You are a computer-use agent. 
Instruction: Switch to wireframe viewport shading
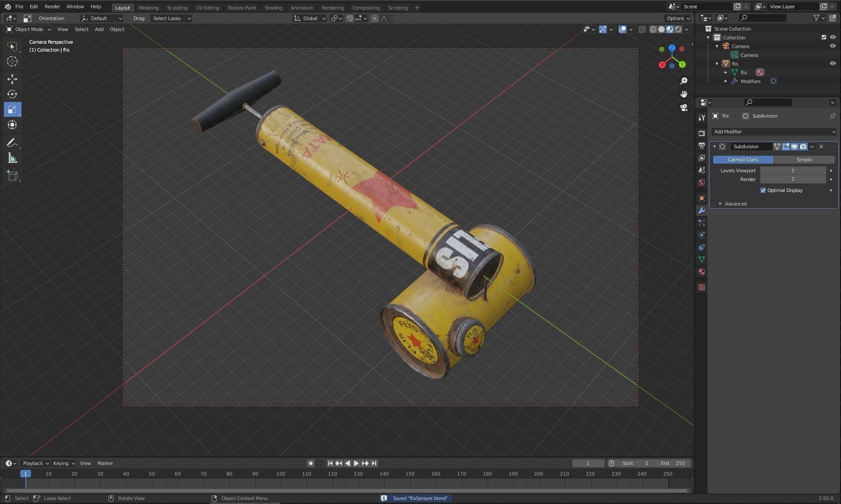[x=653, y=29]
